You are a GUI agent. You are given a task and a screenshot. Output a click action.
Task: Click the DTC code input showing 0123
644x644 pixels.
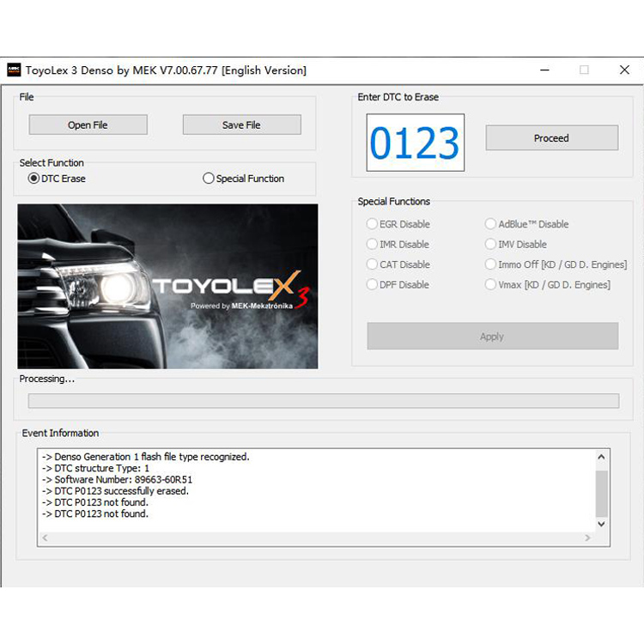(416, 143)
